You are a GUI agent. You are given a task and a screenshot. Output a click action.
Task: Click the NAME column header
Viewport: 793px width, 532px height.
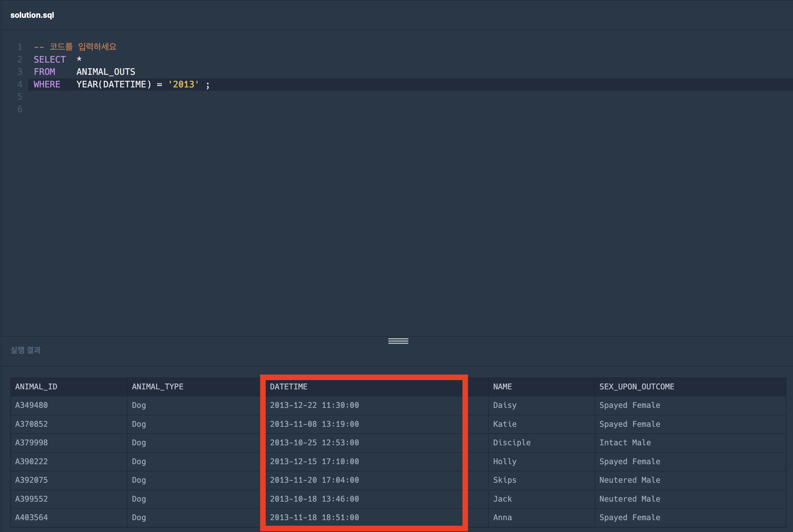[x=502, y=387]
